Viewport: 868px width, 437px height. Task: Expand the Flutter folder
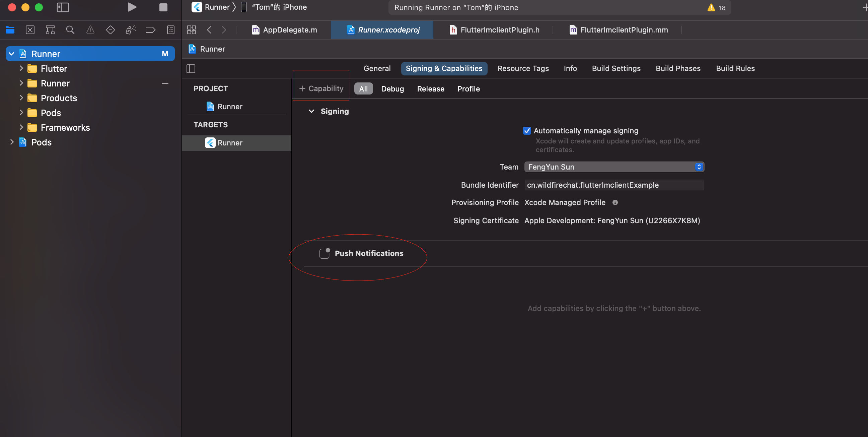click(21, 68)
